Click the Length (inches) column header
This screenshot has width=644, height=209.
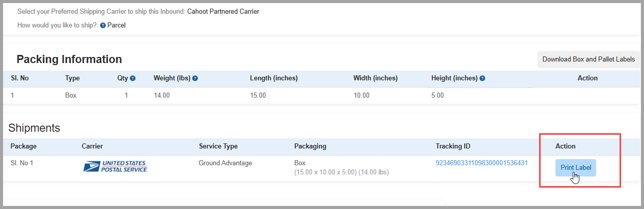(273, 78)
